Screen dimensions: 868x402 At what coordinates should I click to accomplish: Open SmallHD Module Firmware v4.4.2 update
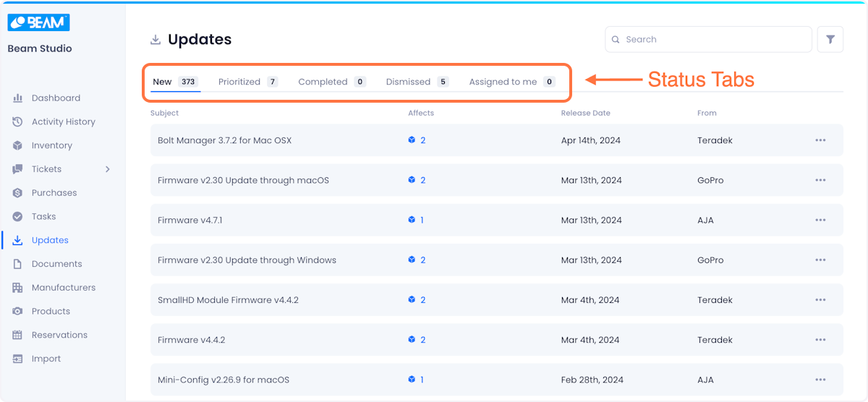[x=228, y=300]
